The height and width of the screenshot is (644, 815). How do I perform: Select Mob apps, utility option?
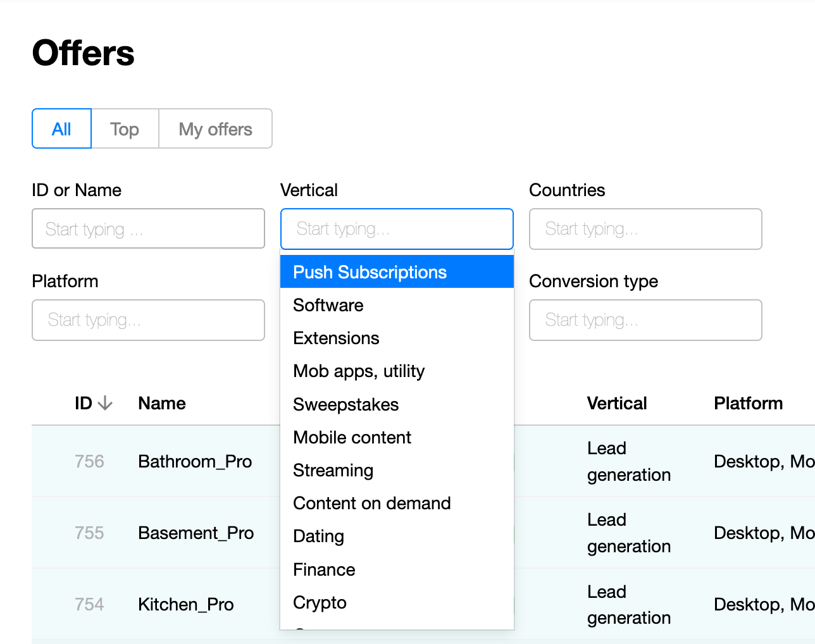359,371
